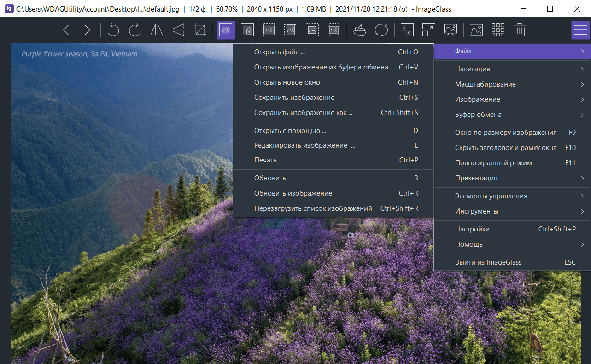Click the 1.09 MB file size text
591x364 pixels.
click(x=314, y=9)
